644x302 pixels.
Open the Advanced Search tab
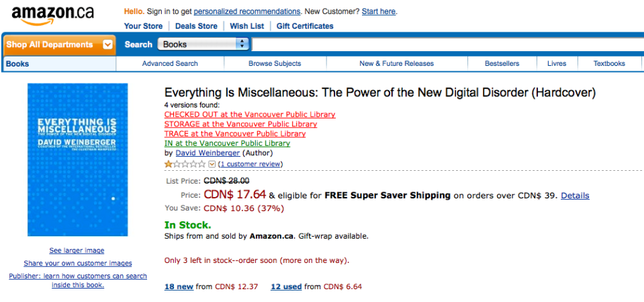(x=170, y=64)
